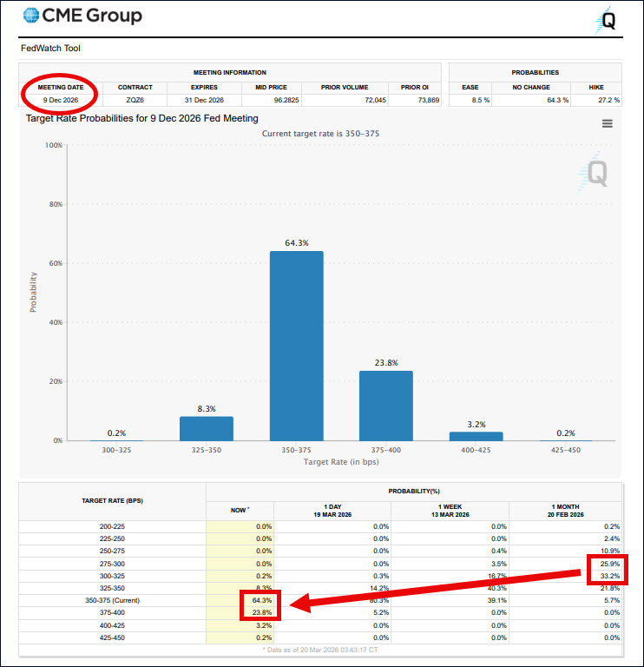The height and width of the screenshot is (667, 644).
Task: Open the chart hamburger menu icon
Action: click(608, 123)
